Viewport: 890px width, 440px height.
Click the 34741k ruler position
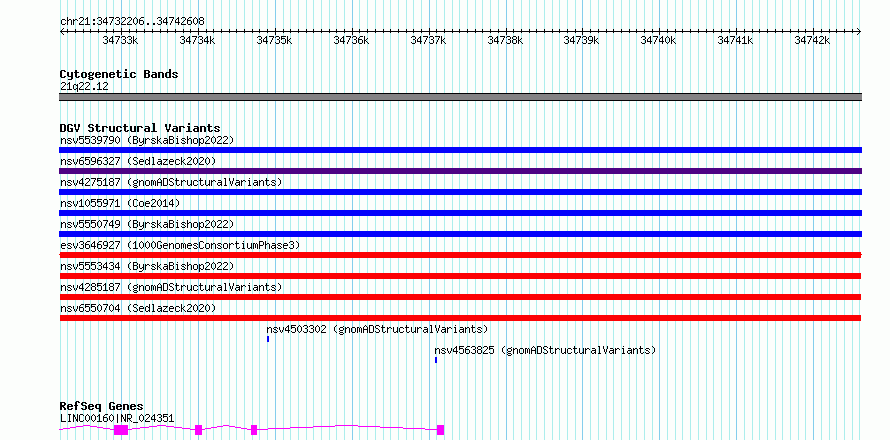[x=736, y=40]
